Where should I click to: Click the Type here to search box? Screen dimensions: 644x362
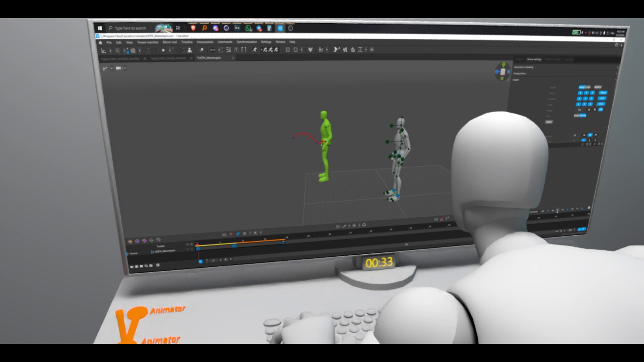[131, 28]
